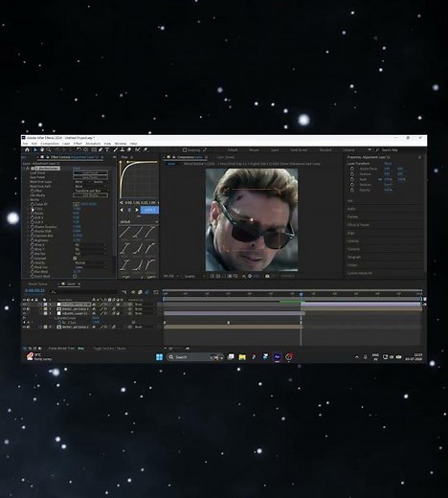Image resolution: width=448 pixels, height=498 pixels.
Task: Click the Load Preset button
Action: pos(91,172)
